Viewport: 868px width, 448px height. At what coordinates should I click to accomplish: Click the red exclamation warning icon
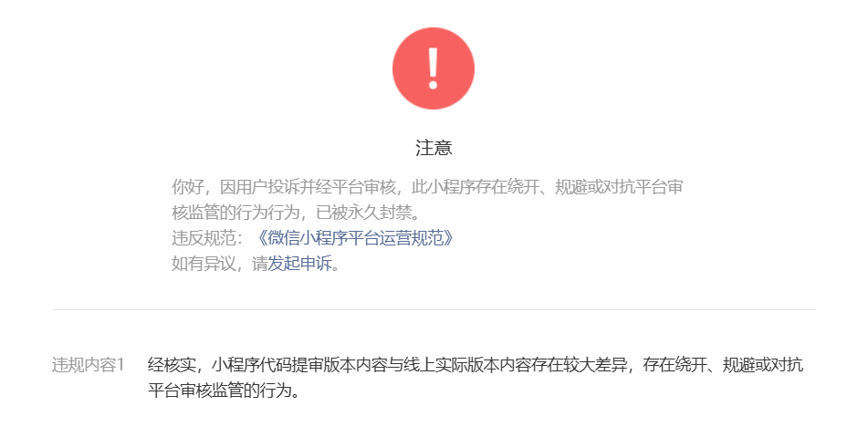point(434,68)
